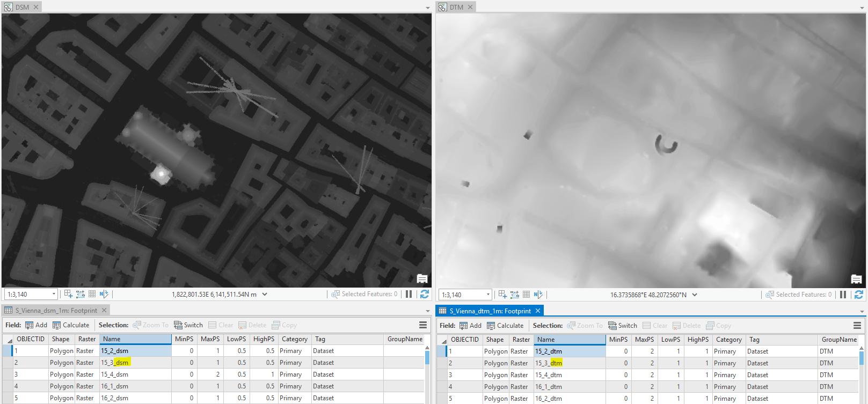Expand coordinate display options under DTM map
The width and height of the screenshot is (868, 404).
pos(695,295)
